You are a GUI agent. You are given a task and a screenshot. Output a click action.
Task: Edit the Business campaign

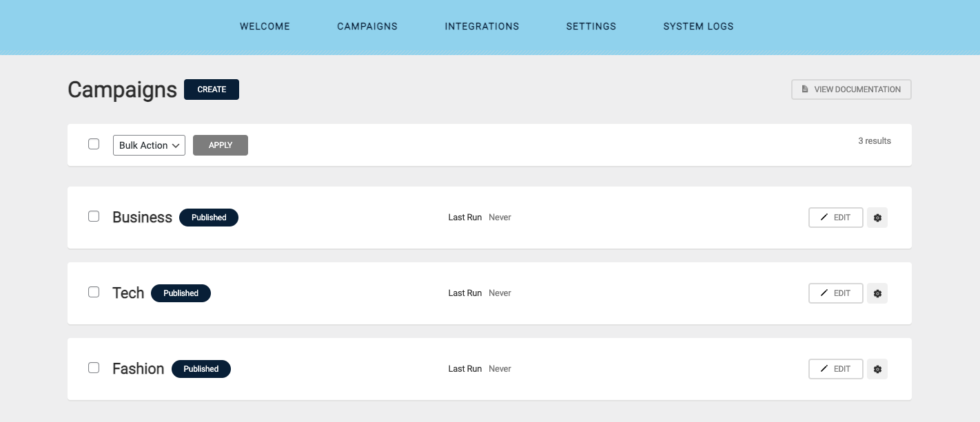pos(835,218)
